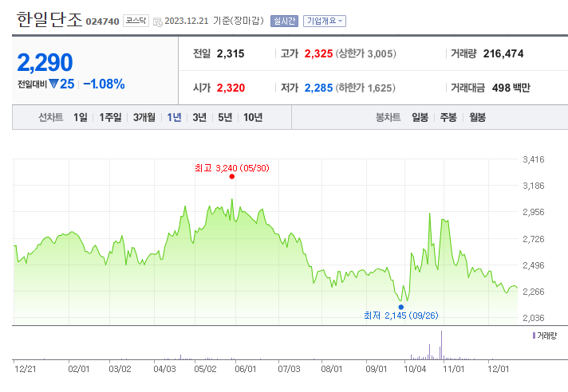Click the 06/01 date axis label
Viewport: 568px width, 392px height.
point(245,369)
